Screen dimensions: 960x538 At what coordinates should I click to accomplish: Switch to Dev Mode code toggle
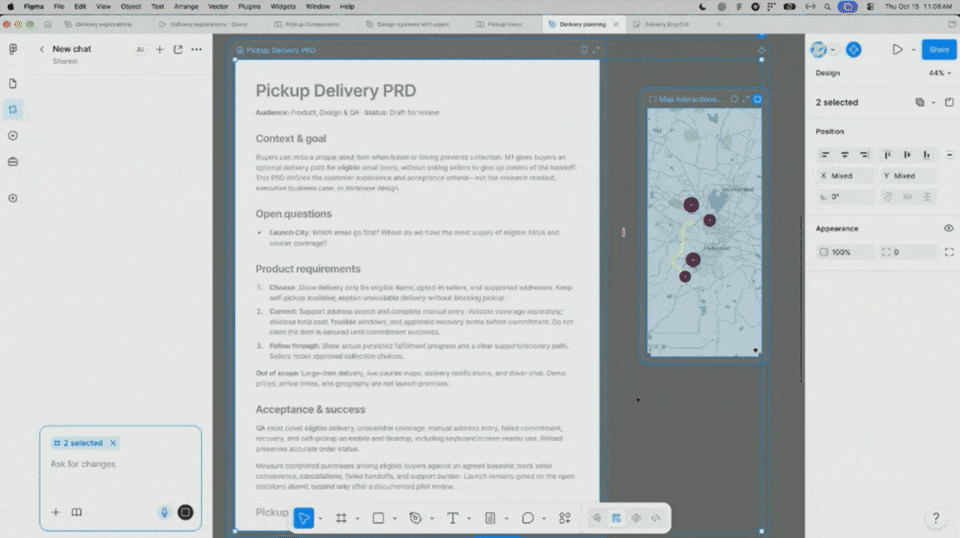click(x=656, y=518)
